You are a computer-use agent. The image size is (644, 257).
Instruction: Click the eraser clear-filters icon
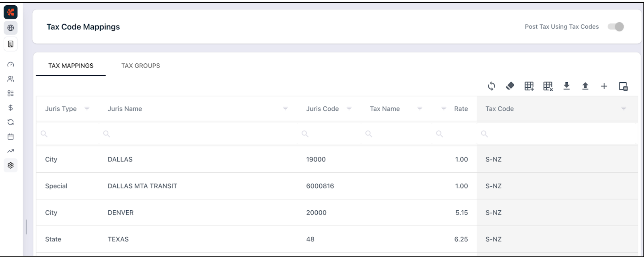(510, 86)
